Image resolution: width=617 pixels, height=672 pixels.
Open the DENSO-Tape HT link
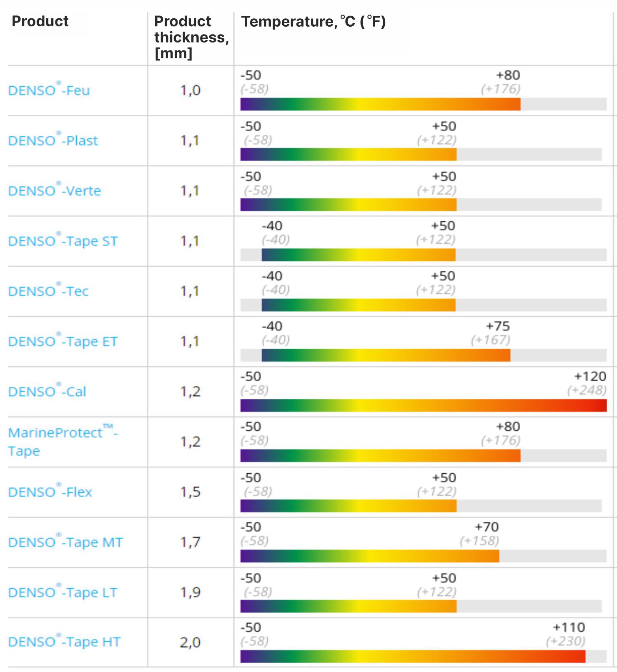click(x=64, y=642)
